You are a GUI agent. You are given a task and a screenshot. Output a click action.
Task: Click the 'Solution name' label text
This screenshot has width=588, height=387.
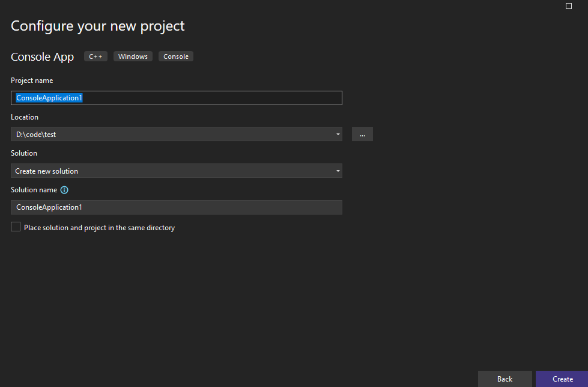click(34, 190)
